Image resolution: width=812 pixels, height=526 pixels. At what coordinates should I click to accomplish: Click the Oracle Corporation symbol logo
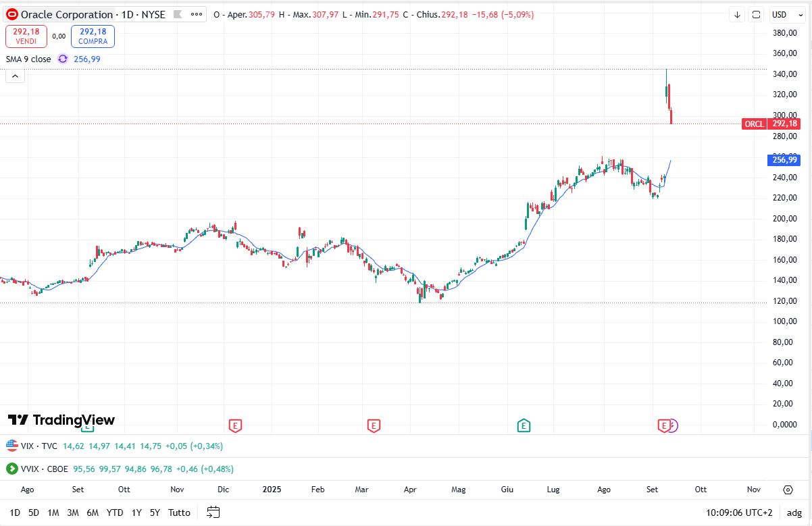12,14
